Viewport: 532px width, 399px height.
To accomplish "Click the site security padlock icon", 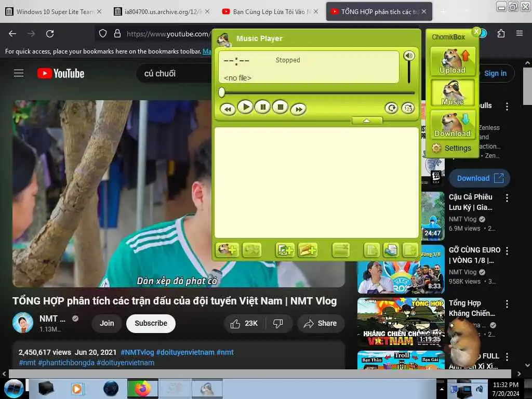I will point(117,34).
